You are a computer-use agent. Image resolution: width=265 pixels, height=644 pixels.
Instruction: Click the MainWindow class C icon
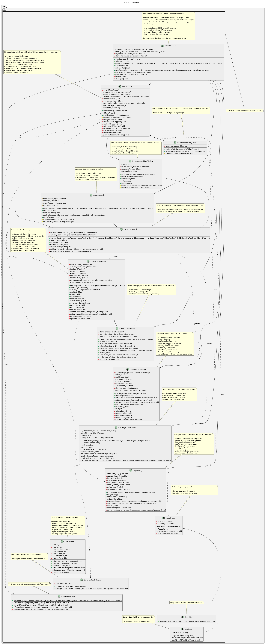pyautogui.click(x=120, y=86)
